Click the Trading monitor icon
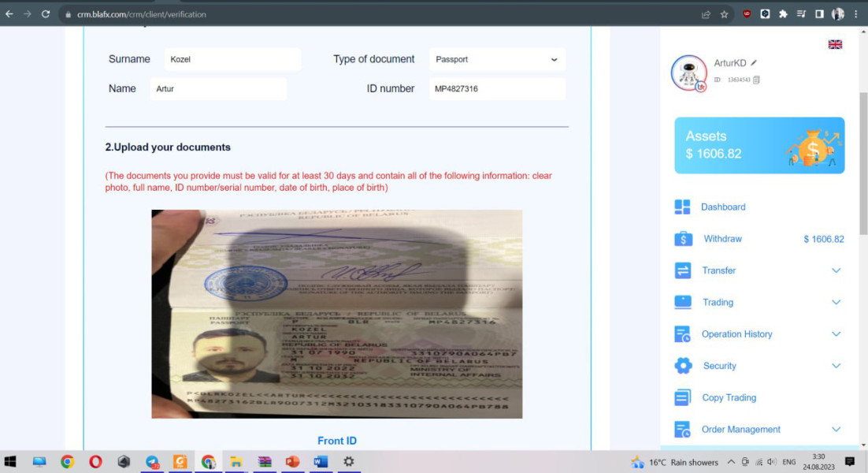Viewport: 868px width, 473px height. tap(683, 302)
